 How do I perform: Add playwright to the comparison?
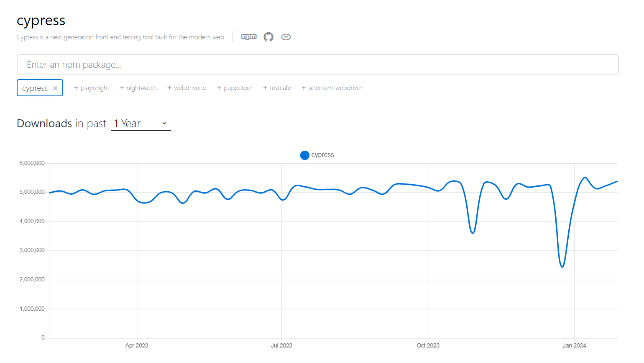tap(92, 88)
